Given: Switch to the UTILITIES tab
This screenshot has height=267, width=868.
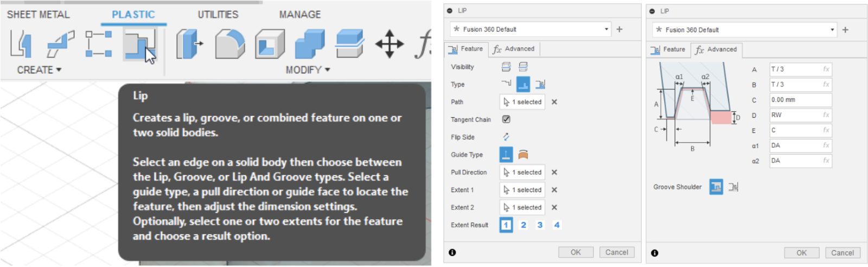Looking at the screenshot, I should point(218,15).
